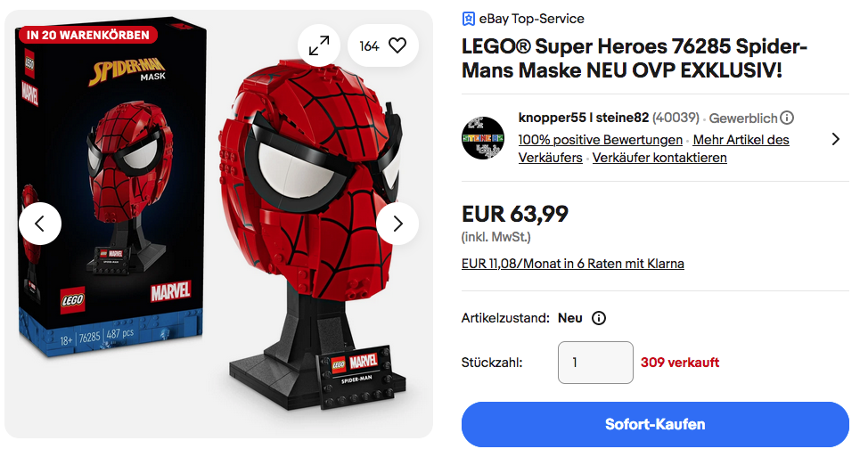This screenshot has width=868, height=449.
Task: Click the eBay Top-Service badge icon
Action: point(469,19)
